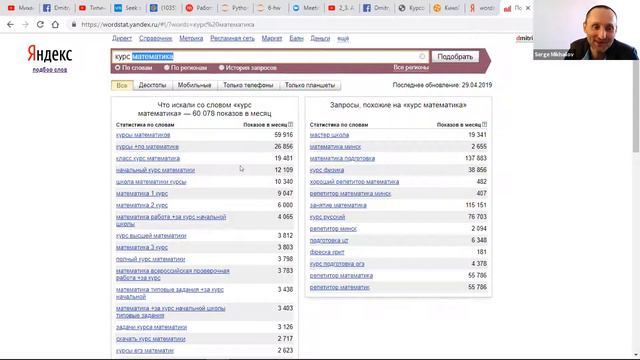Open the 'курс физика' similar query
Image resolution: width=640 pixels, height=360 pixels.
pos(327,170)
